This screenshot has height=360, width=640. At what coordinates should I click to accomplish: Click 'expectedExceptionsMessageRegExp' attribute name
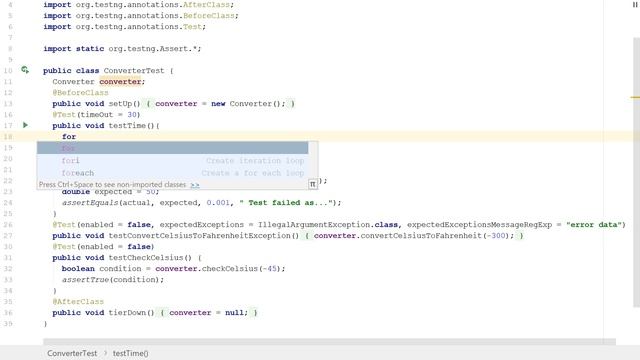click(479, 225)
